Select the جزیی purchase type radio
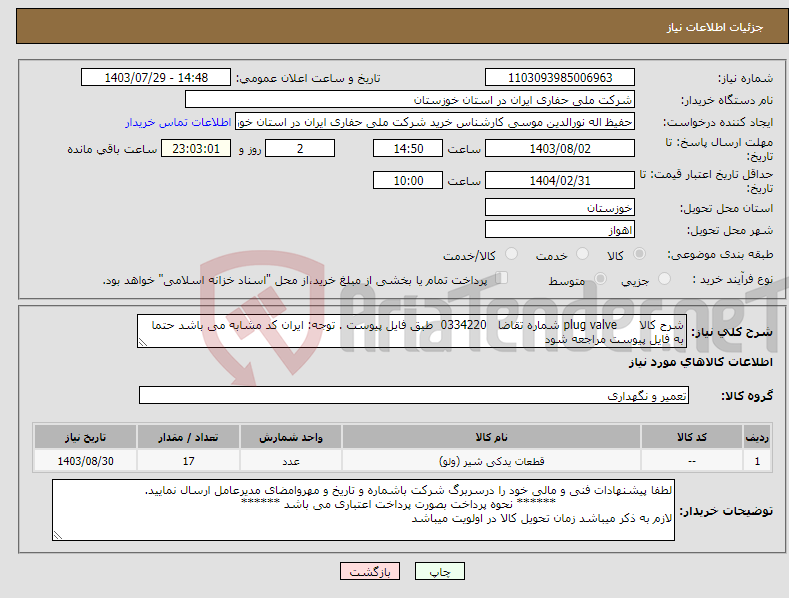789x598 pixels. (x=664, y=278)
